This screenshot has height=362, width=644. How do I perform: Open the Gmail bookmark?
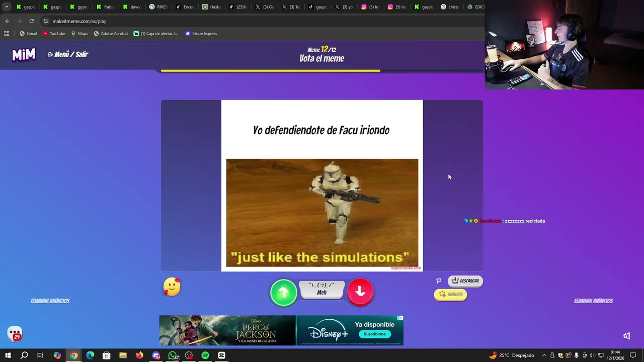[x=28, y=34]
